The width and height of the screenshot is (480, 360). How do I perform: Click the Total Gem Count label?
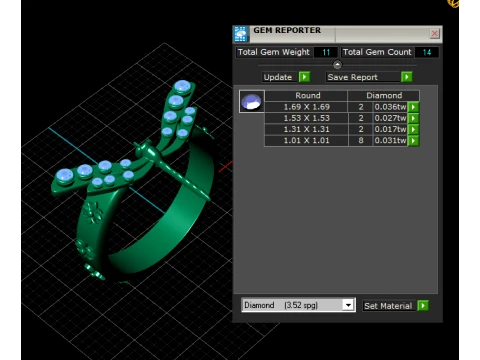tap(377, 52)
